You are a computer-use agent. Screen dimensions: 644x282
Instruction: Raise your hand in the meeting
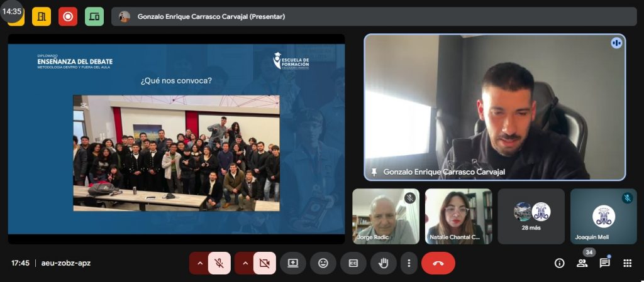point(383,263)
